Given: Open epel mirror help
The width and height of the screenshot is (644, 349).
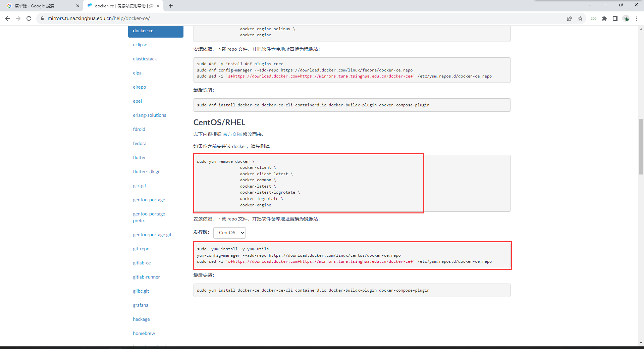Looking at the screenshot, I should pyautogui.click(x=137, y=101).
